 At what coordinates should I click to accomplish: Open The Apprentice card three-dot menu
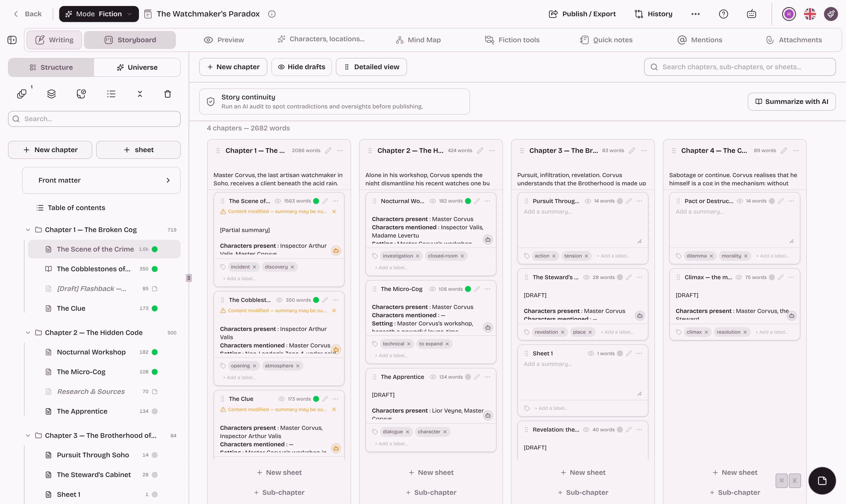[487, 377]
